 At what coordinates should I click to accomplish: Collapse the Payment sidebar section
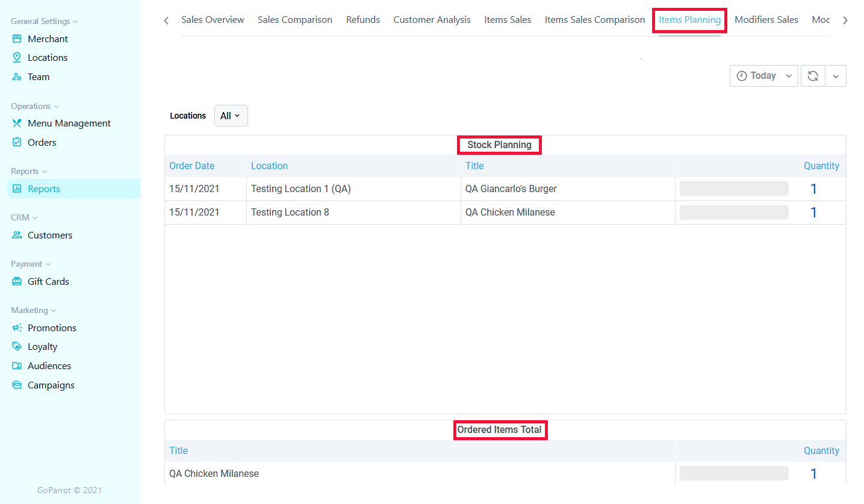tap(31, 264)
